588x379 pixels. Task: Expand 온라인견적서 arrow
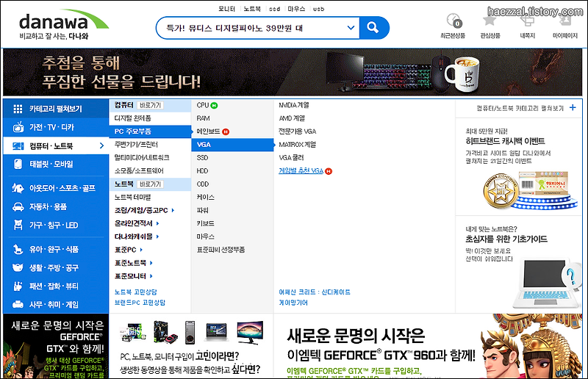tap(157, 223)
